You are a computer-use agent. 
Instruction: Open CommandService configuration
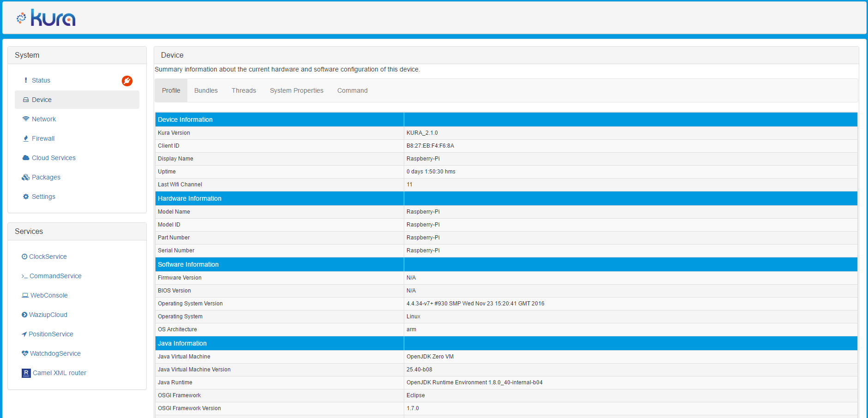[55, 276]
